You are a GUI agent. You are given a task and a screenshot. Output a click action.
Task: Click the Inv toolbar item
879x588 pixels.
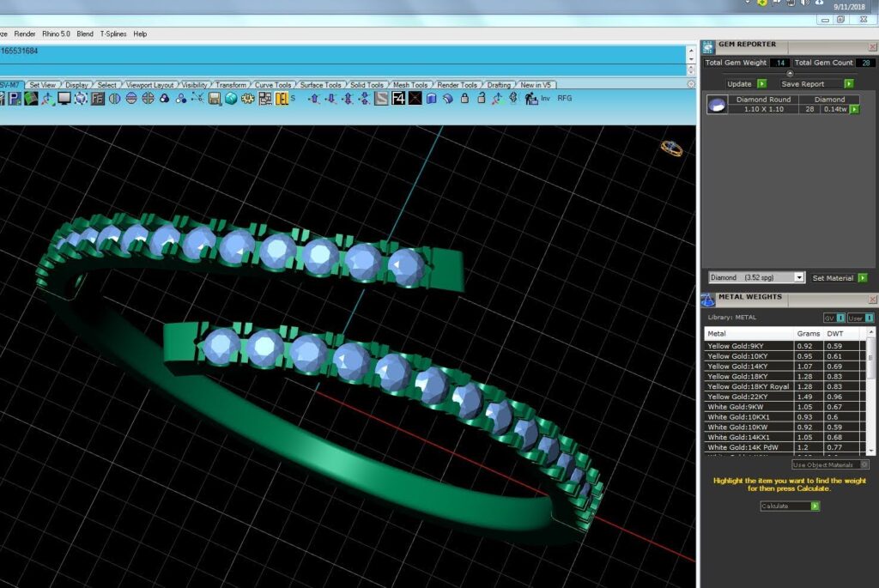545,98
